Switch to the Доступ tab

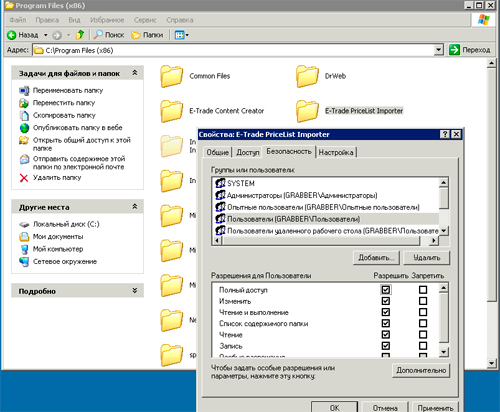coord(248,152)
